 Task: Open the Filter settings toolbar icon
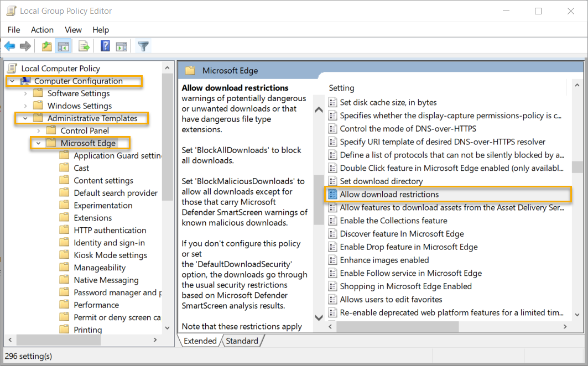pyautogui.click(x=143, y=46)
